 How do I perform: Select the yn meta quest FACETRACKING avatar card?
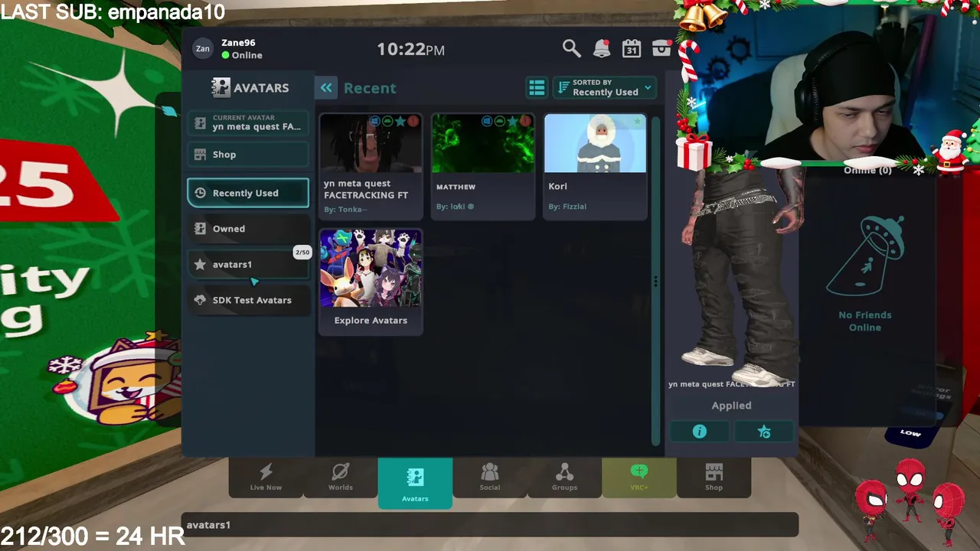click(371, 166)
